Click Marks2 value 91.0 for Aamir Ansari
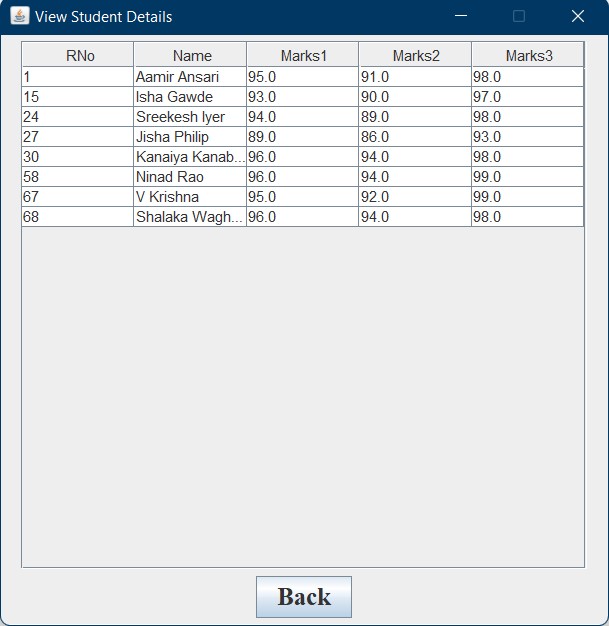Image resolution: width=609 pixels, height=626 pixels. point(415,77)
